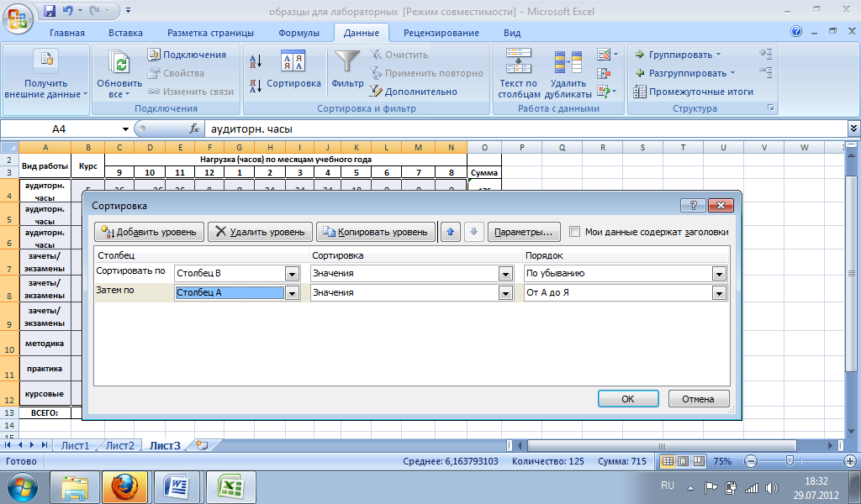Toggle 'Мои данные содержат заголовки' checkbox
Image resolution: width=861 pixels, height=504 pixels.
pyautogui.click(x=574, y=232)
